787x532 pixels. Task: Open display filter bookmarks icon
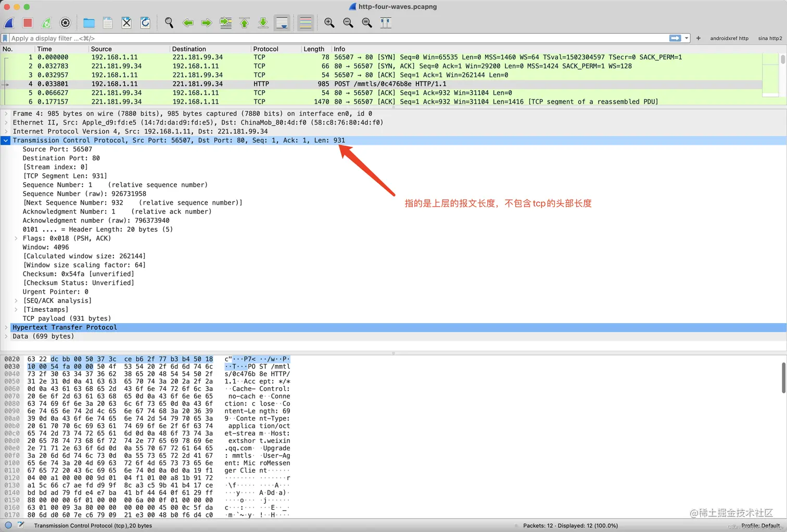pyautogui.click(x=5, y=38)
